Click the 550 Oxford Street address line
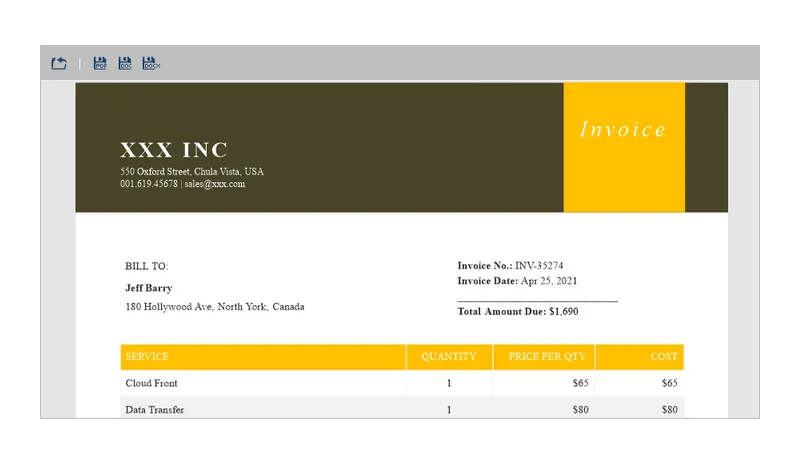The image size is (800, 460). pos(192,171)
